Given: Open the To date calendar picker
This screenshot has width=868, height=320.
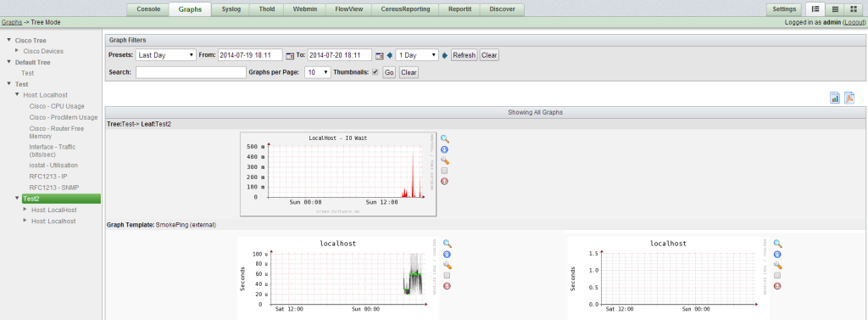Looking at the screenshot, I should [379, 55].
